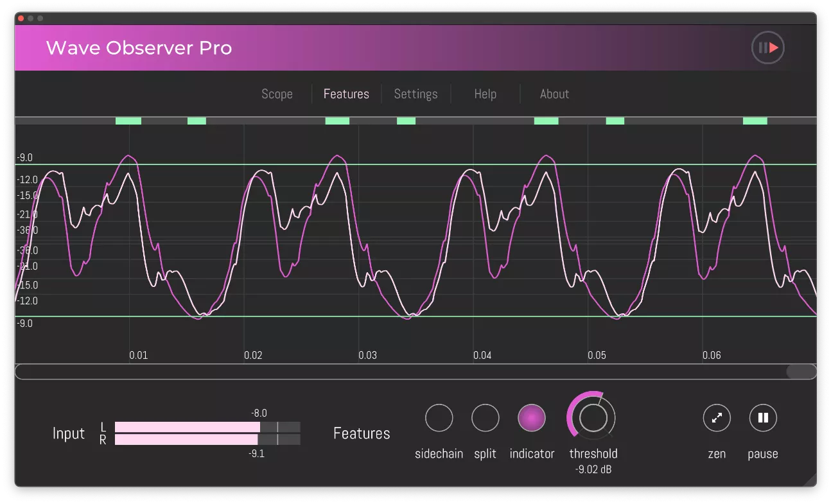Click the Input label

69,433
